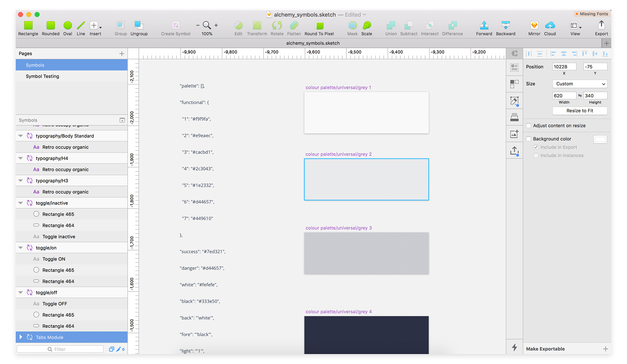Click the inspector tab icon

(x=514, y=53)
